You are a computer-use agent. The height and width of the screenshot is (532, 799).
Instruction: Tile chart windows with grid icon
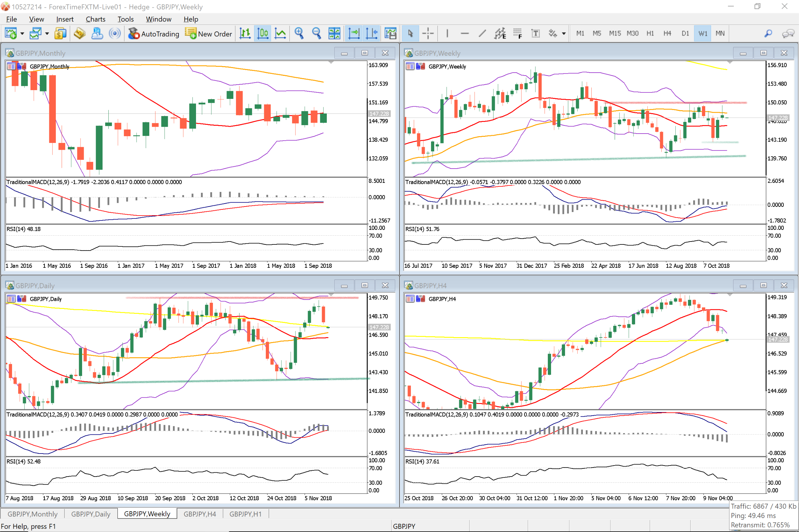[x=334, y=33]
